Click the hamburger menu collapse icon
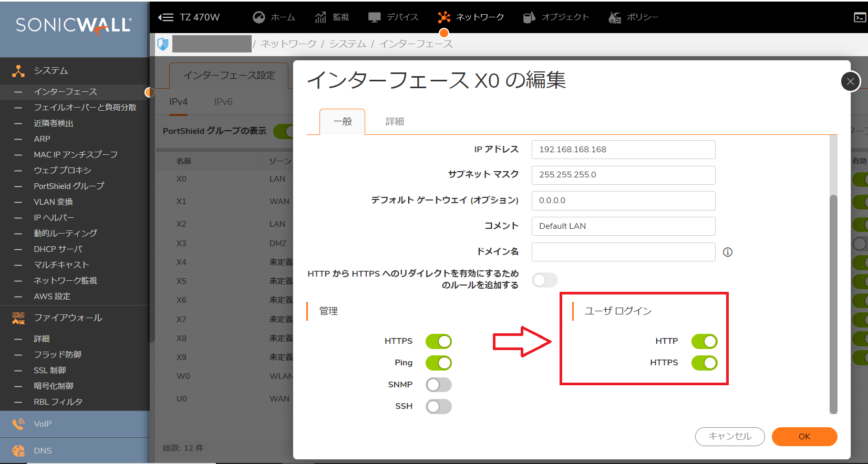Screen dimensions: 868x464 pyautogui.click(x=166, y=17)
